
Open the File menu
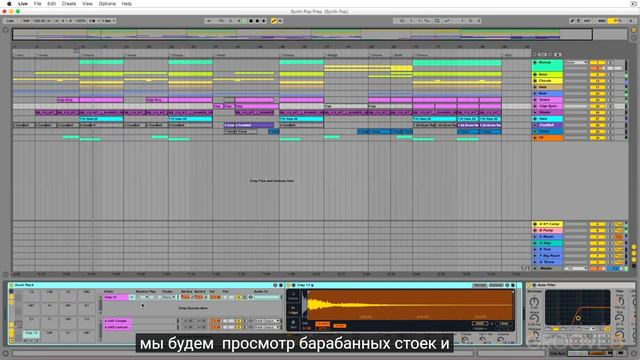38,4
